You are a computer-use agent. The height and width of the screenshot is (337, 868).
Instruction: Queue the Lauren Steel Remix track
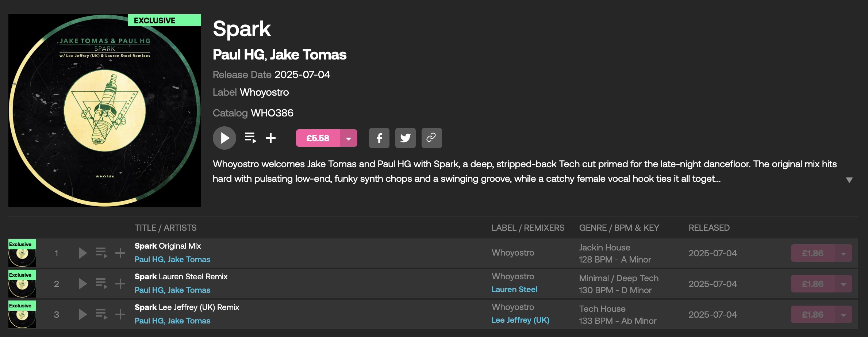click(101, 284)
